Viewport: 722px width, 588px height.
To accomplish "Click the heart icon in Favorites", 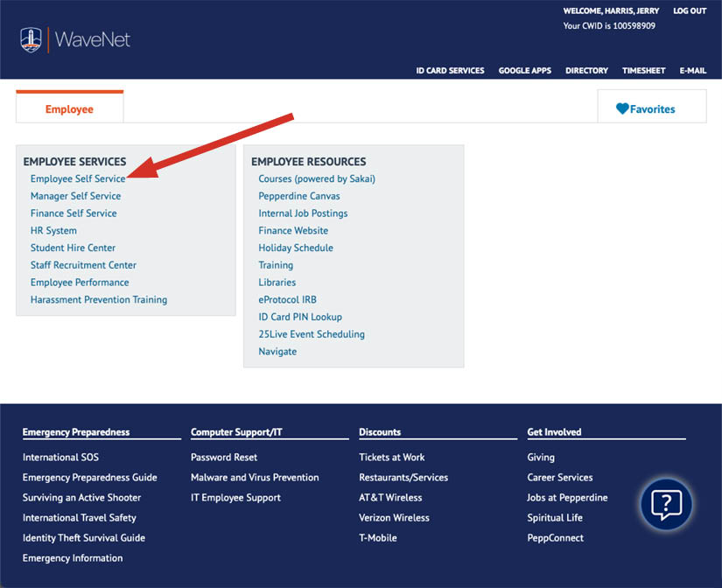I will click(622, 109).
